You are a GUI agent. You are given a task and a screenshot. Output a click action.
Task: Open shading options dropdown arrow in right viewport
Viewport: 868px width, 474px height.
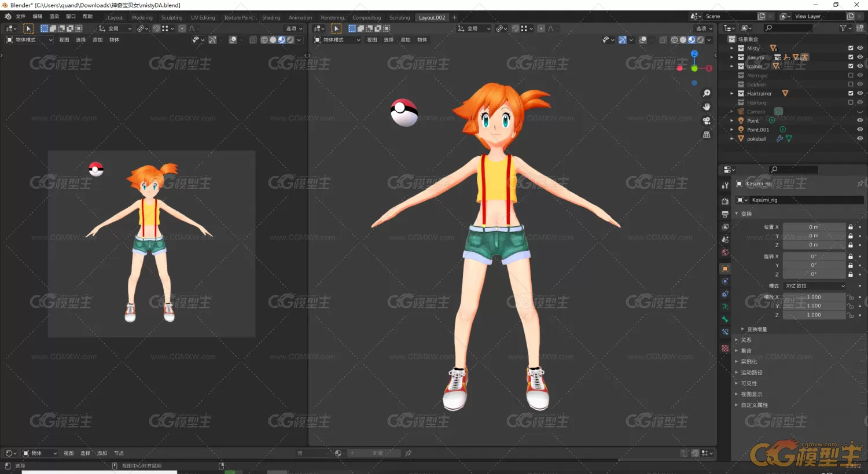(x=709, y=40)
